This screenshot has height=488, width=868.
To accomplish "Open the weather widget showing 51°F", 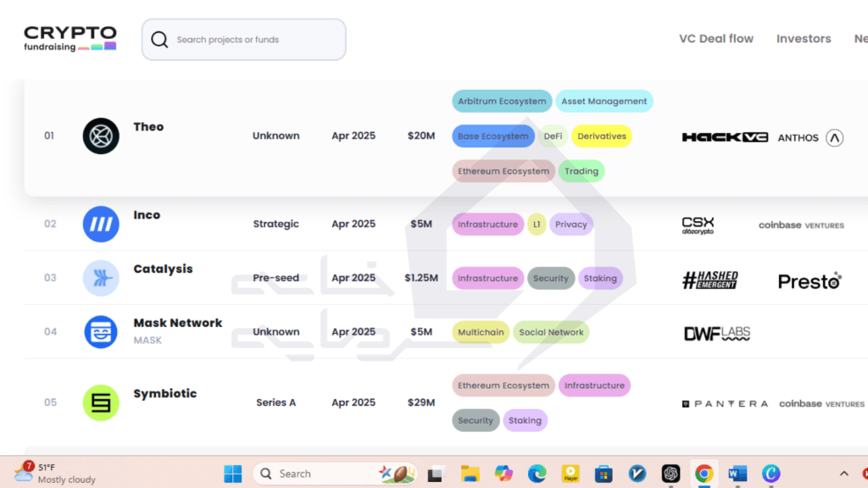I will [x=55, y=473].
